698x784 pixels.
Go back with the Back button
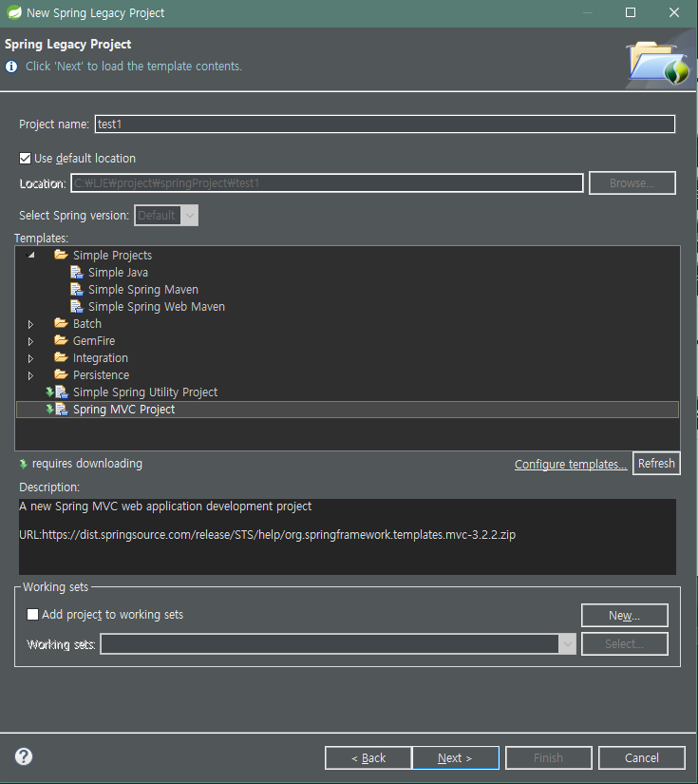[x=368, y=758]
